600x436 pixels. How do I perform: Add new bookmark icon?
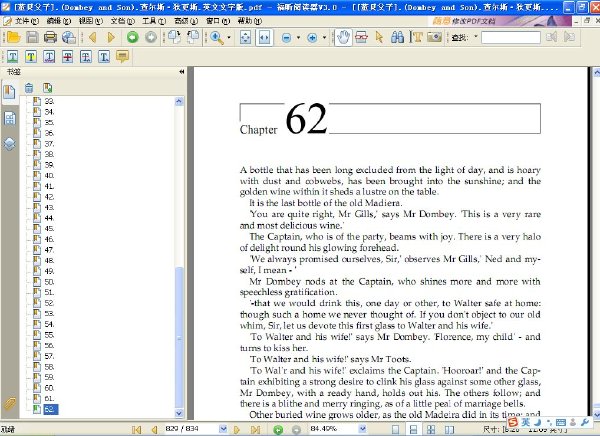pyautogui.click(x=47, y=88)
